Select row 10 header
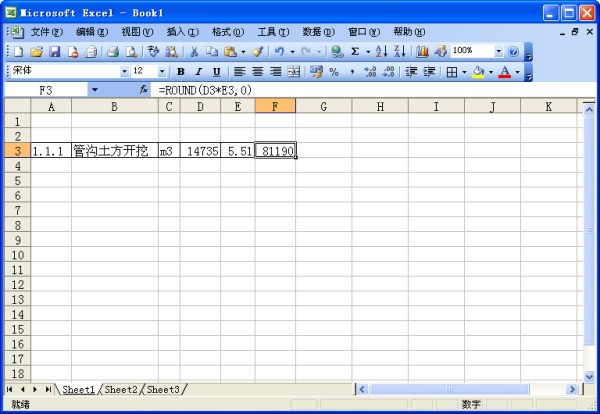This screenshot has height=414, width=600. coord(18,255)
